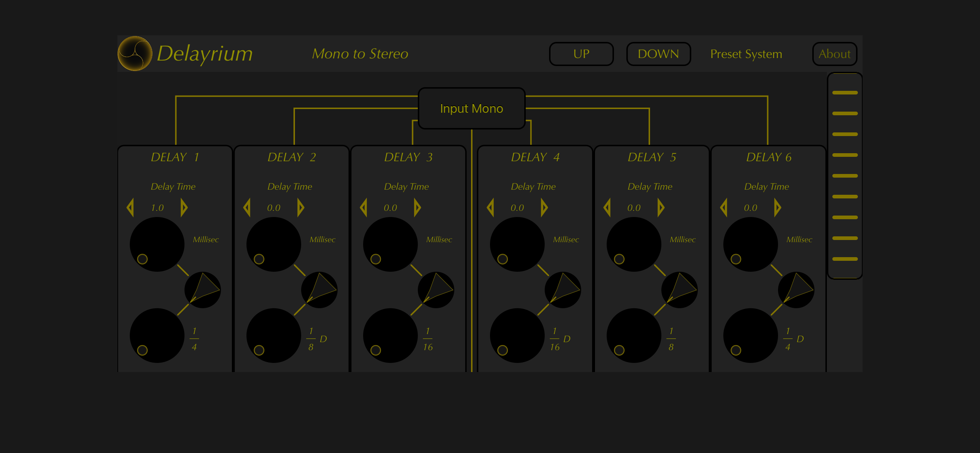Viewport: 980px width, 453px height.
Task: Toggle the D dotted marker on Delay 2
Action: [x=323, y=339]
